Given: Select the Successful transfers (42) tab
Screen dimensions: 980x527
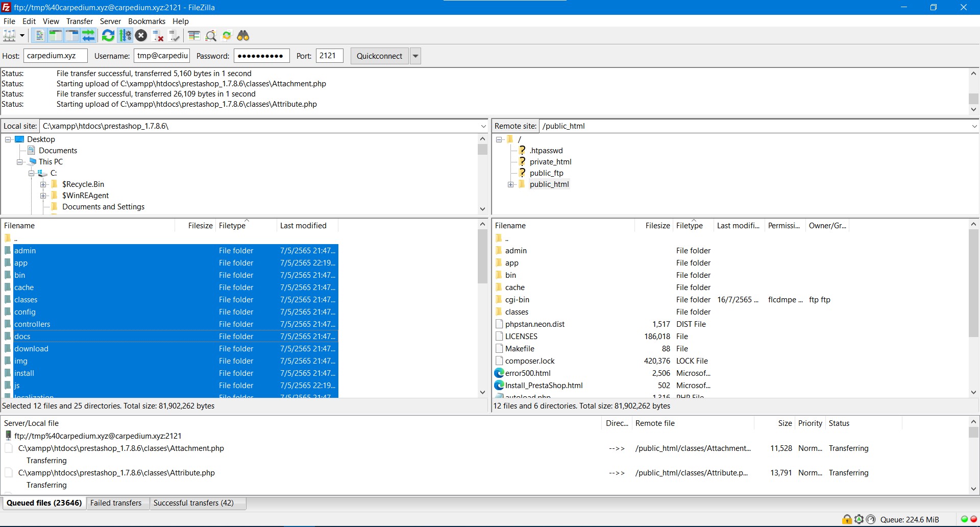Looking at the screenshot, I should 193,503.
